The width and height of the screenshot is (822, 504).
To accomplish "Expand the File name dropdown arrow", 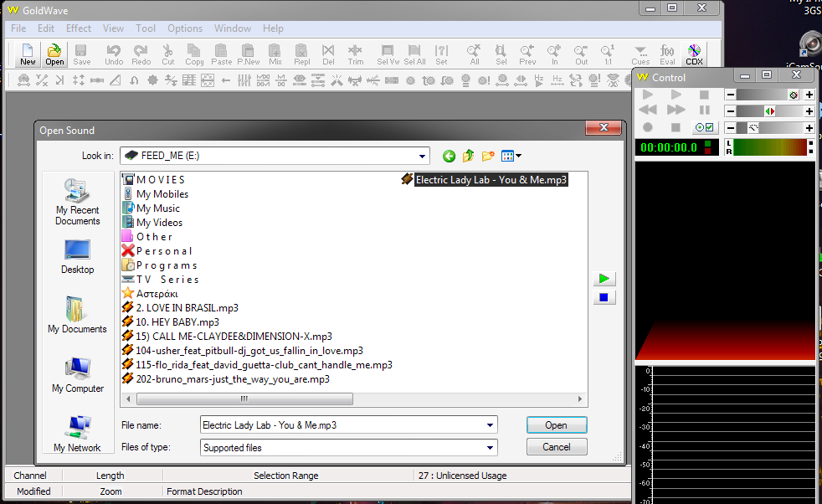I will pos(490,425).
